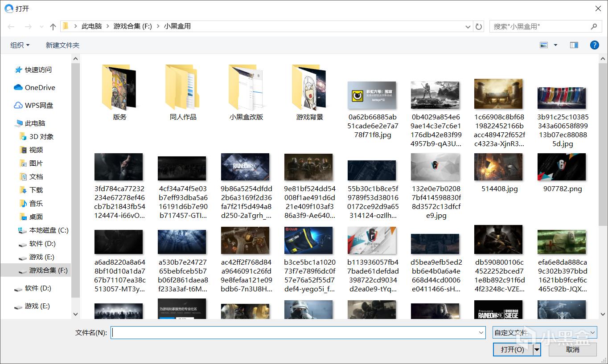Select image 132e0e7b0208 thumbnail
The width and height of the screenshot is (608, 364).
coord(435,167)
